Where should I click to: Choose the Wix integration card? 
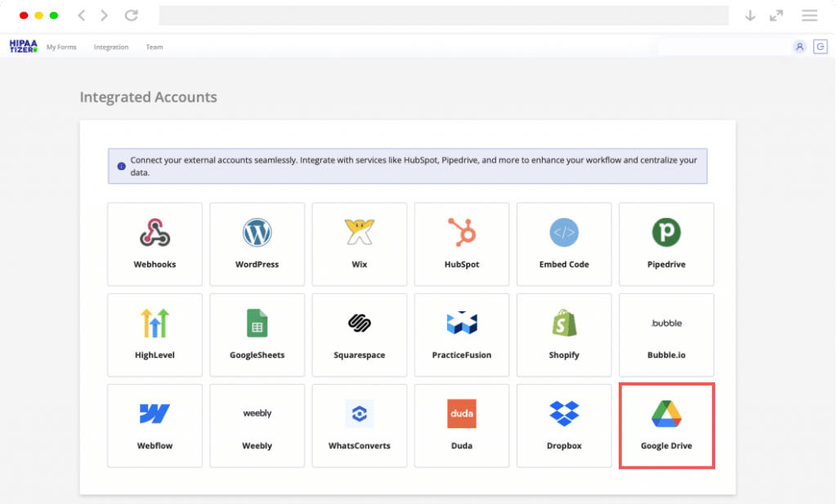tap(360, 244)
